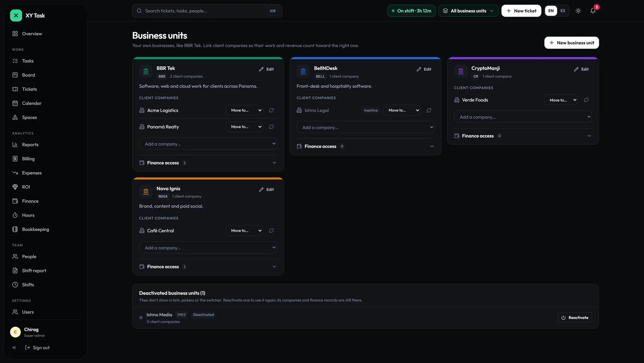Open the notifications bell
The height and width of the screenshot is (363, 644).
tap(593, 11)
